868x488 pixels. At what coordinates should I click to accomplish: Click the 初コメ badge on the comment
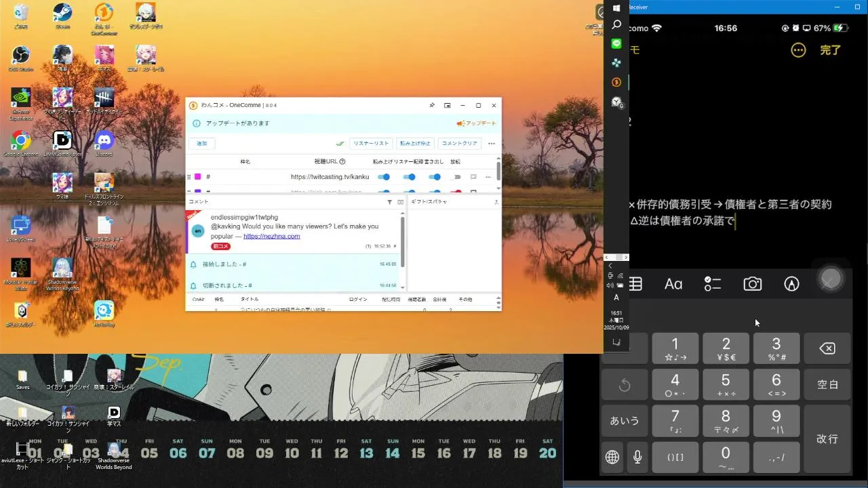[220, 246]
